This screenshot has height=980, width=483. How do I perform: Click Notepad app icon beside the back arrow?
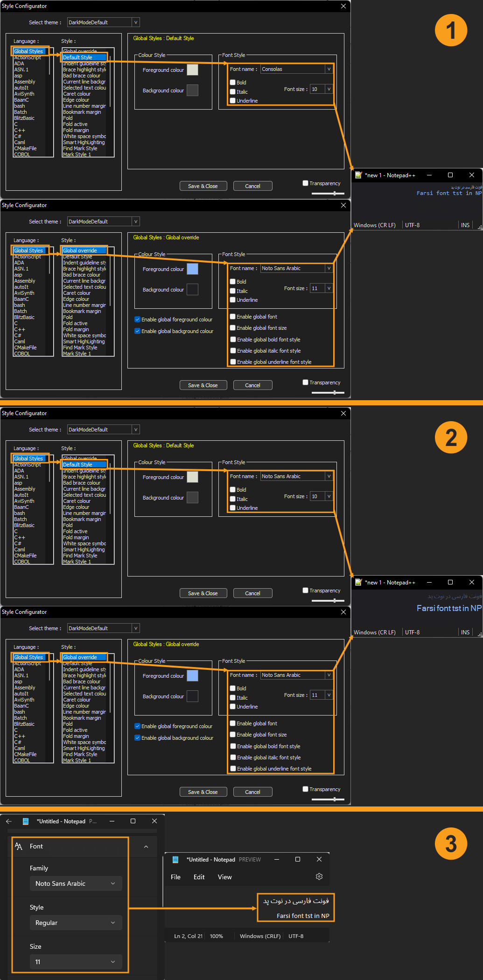pos(26,821)
